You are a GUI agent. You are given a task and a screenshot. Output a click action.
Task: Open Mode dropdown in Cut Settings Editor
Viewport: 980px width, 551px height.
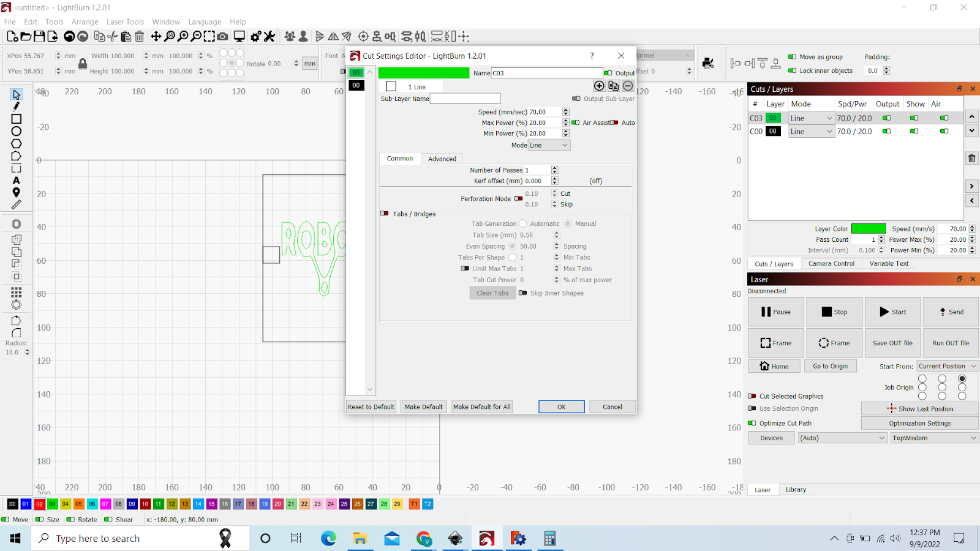click(549, 145)
